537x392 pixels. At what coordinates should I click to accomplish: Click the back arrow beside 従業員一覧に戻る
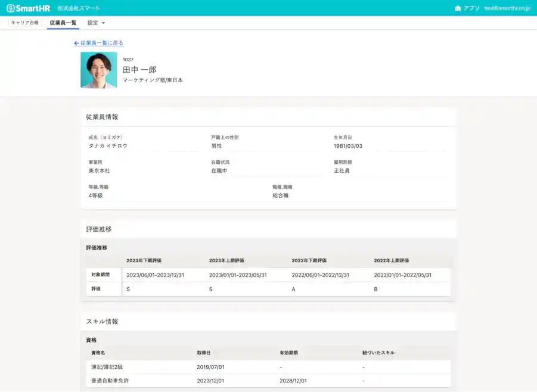76,42
